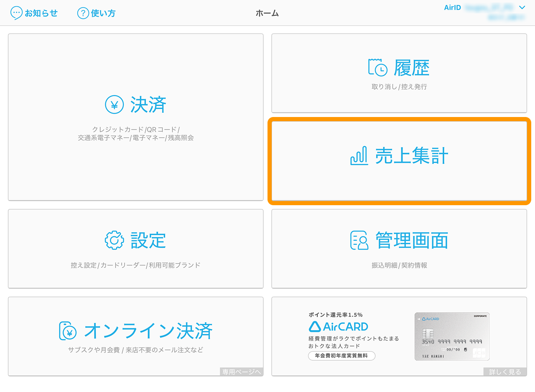Image resolution: width=535 pixels, height=392 pixels.
Task: Click the 詳しく見る label on banner
Action: (x=505, y=372)
